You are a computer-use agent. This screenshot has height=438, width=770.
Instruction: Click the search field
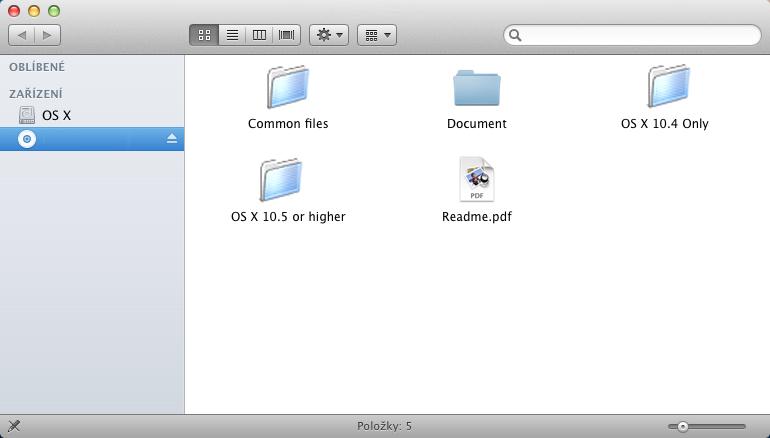coord(632,35)
